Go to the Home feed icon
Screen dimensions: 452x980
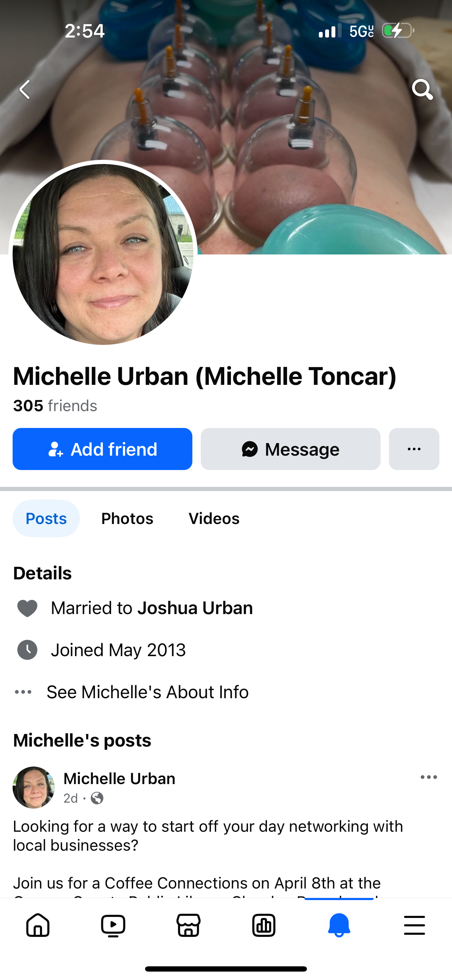(38, 925)
